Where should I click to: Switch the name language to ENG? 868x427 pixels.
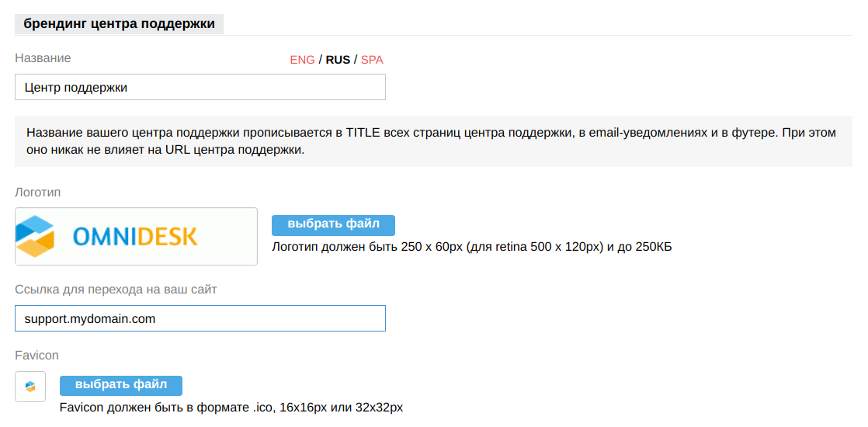coord(302,60)
